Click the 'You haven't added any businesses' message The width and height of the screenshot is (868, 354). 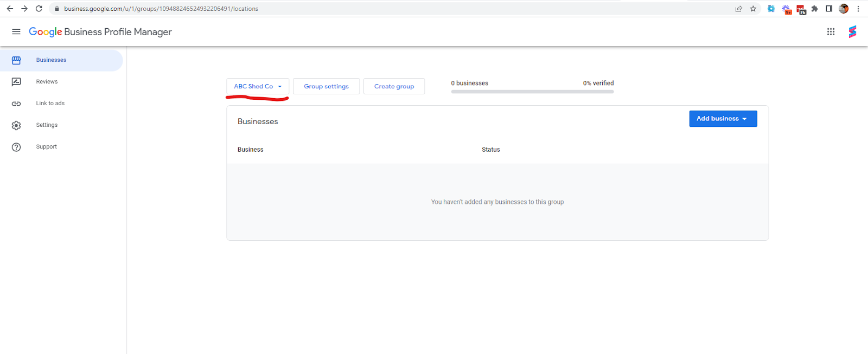pos(497,202)
